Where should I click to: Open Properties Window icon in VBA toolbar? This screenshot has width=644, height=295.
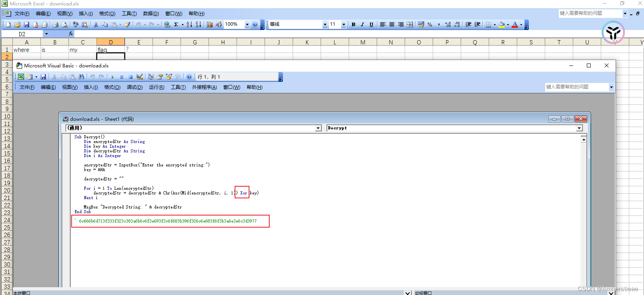point(160,77)
